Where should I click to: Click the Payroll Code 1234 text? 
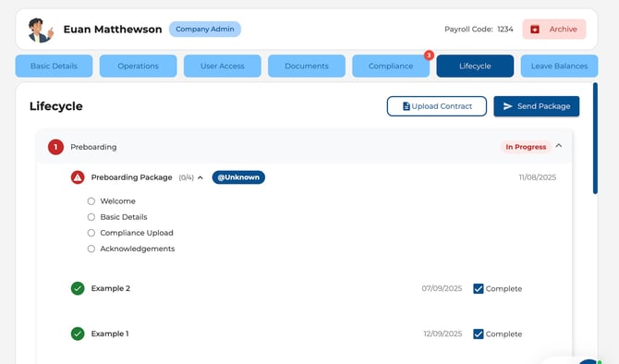pyautogui.click(x=479, y=30)
